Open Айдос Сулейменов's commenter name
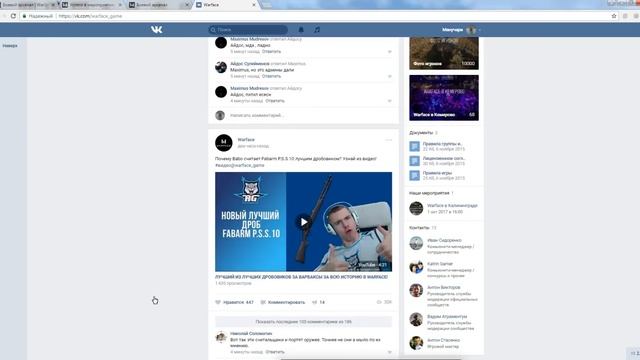 click(249, 64)
